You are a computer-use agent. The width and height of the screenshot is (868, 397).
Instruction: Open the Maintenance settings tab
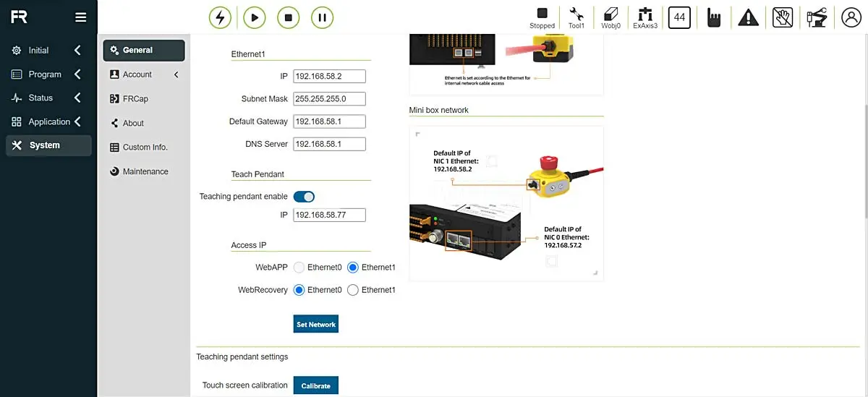tap(145, 171)
